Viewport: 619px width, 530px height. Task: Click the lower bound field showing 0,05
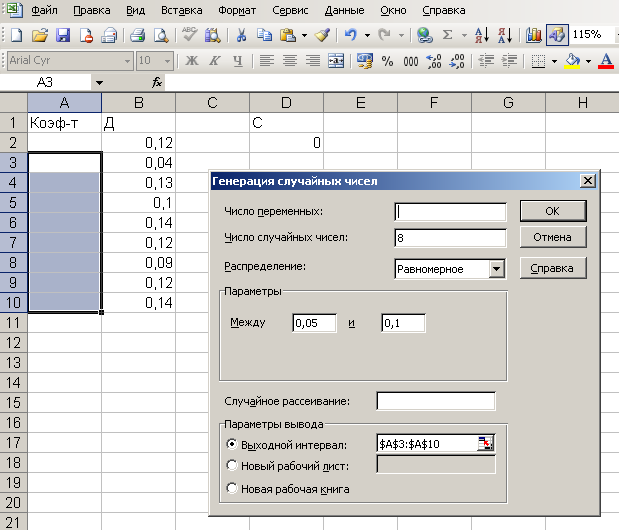pos(315,323)
